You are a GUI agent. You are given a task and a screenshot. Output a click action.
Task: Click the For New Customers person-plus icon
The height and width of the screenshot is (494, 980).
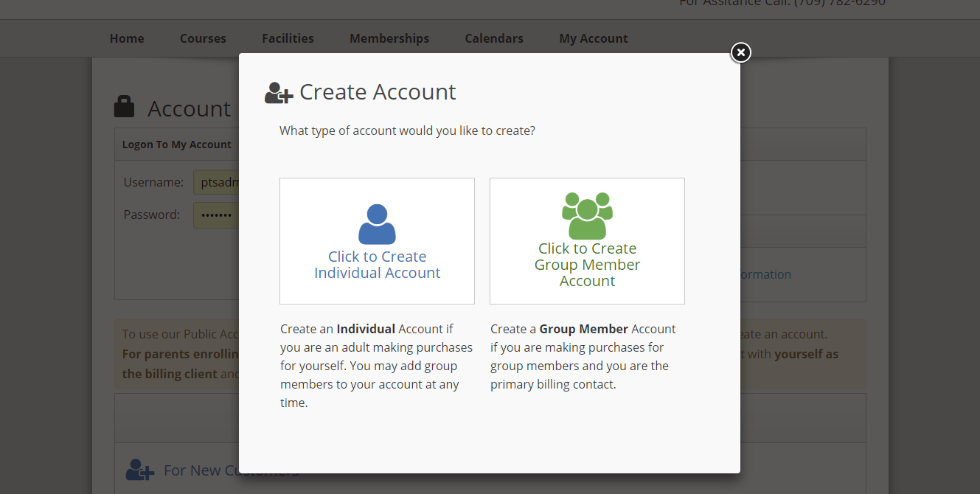(x=139, y=470)
